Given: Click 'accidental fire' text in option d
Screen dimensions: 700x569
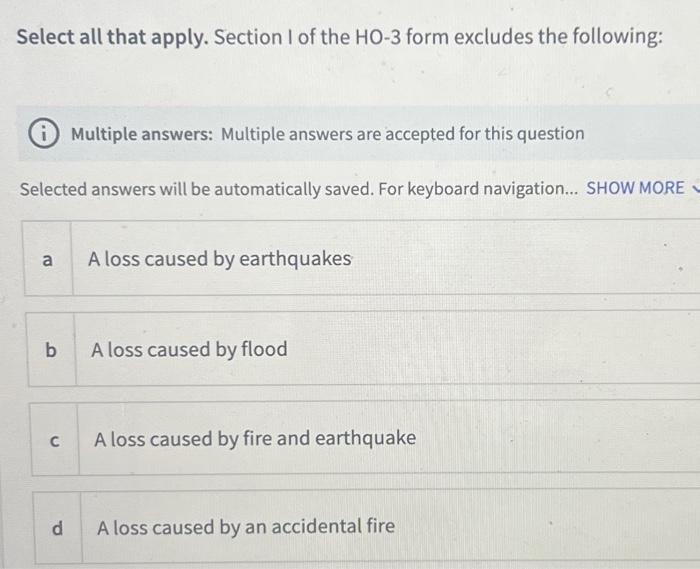Looking at the screenshot, I should click(x=333, y=527).
